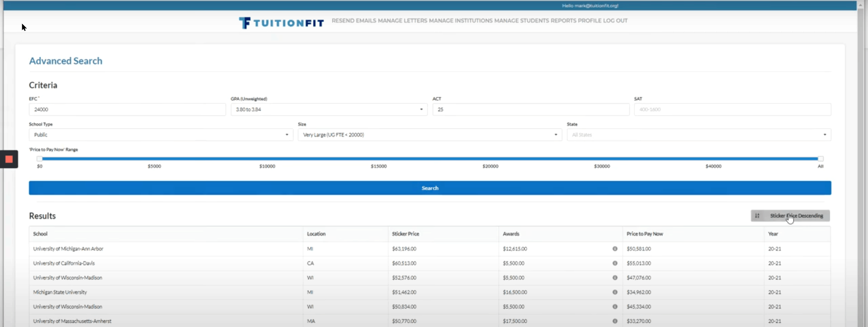Click price to pay $34,962.00
Screen dimensions: 868x327
click(639, 292)
